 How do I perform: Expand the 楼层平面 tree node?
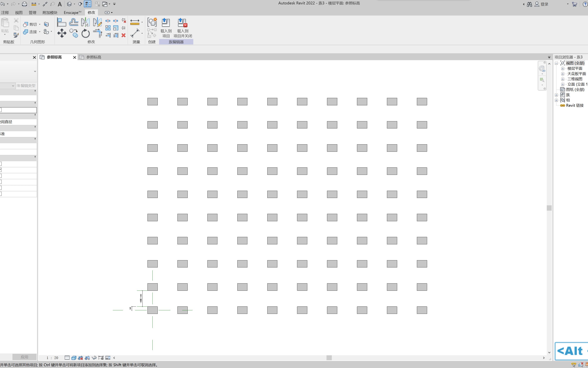coord(562,69)
